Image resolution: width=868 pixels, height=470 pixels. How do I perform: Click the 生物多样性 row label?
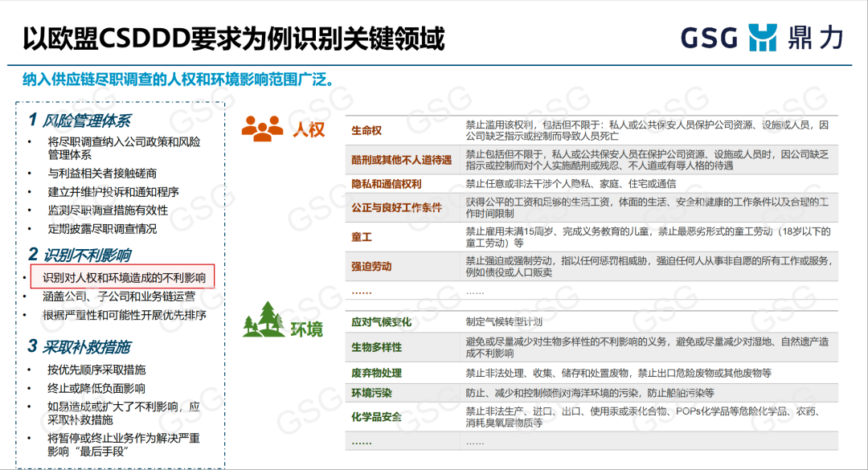tap(376, 347)
